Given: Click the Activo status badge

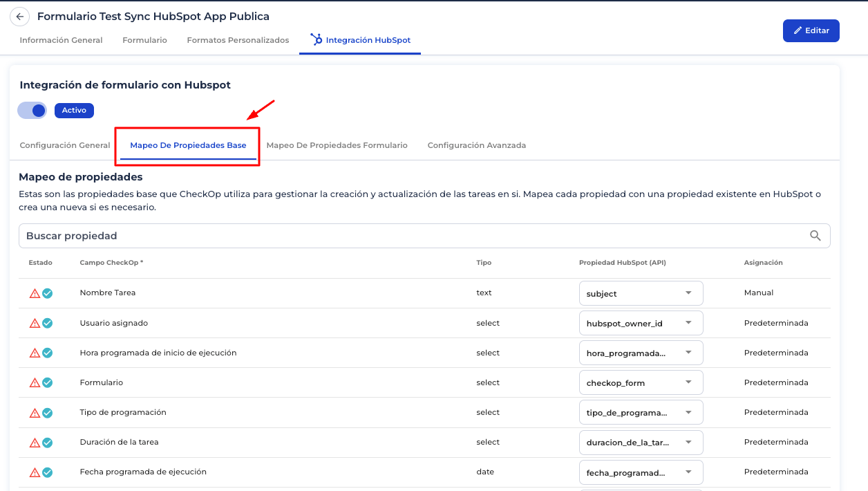Looking at the screenshot, I should [74, 110].
